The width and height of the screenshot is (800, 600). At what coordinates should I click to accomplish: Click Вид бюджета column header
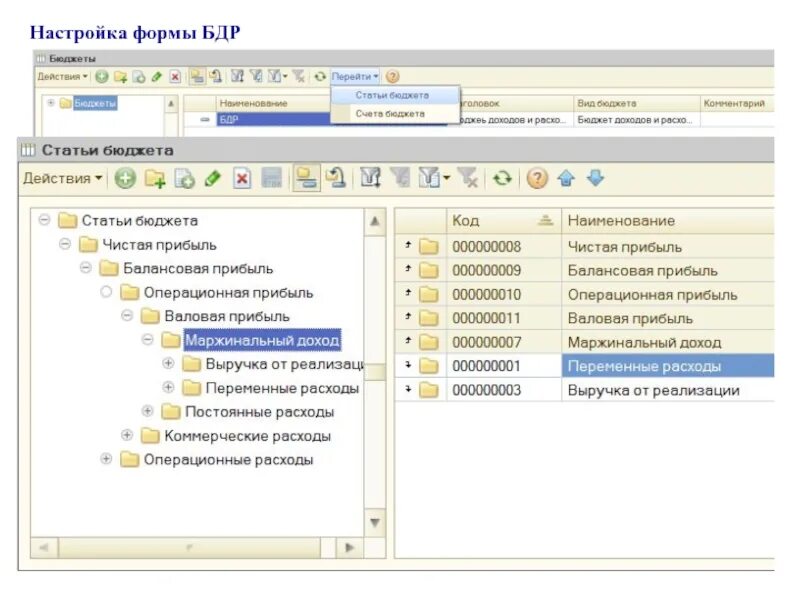click(637, 103)
